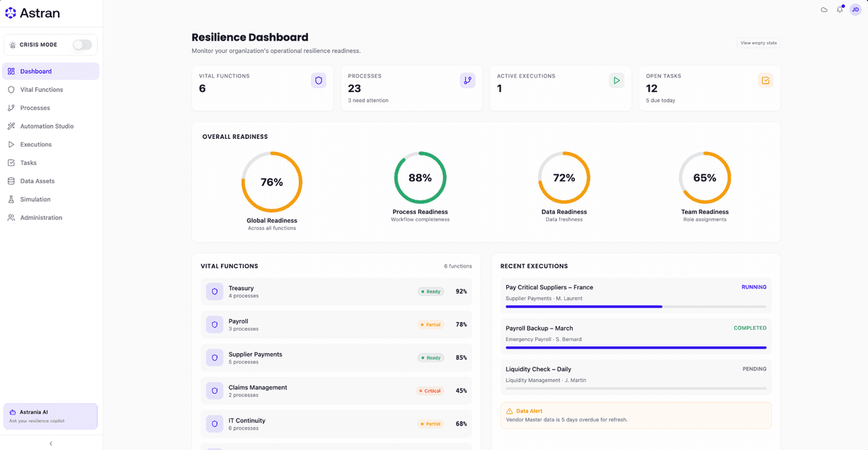Select Executions in the sidebar
The width and height of the screenshot is (868, 450).
click(x=51, y=145)
